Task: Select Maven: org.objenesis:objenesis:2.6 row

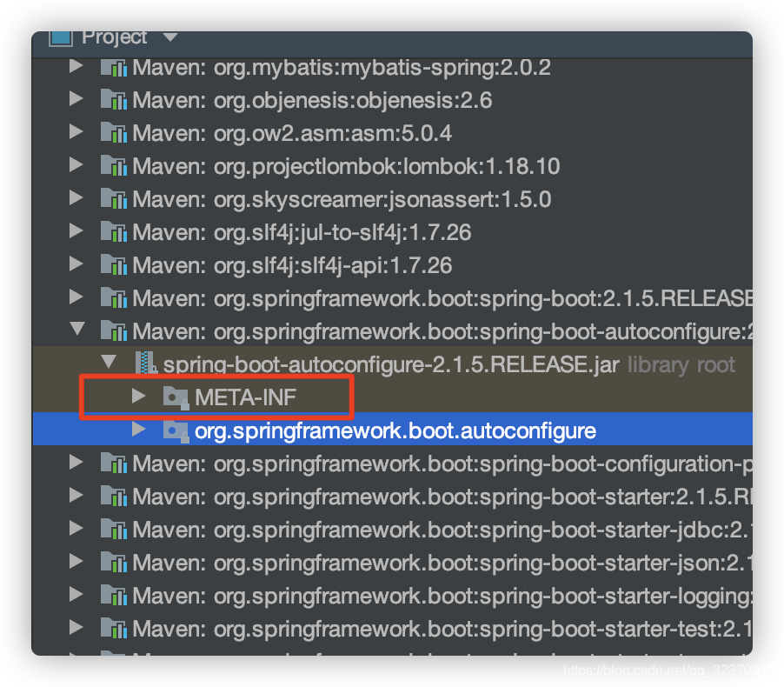Action: tap(393, 100)
